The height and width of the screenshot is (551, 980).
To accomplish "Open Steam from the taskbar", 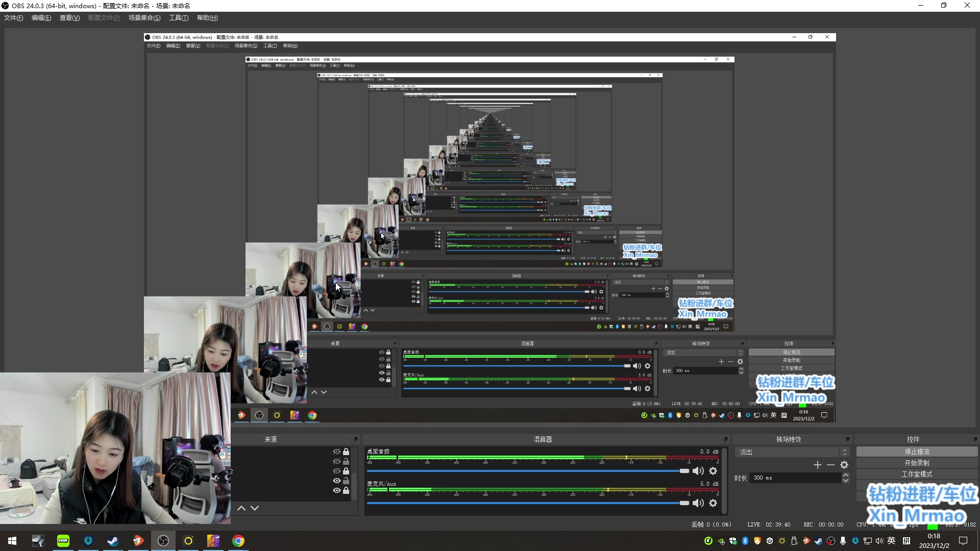I will coord(113,541).
